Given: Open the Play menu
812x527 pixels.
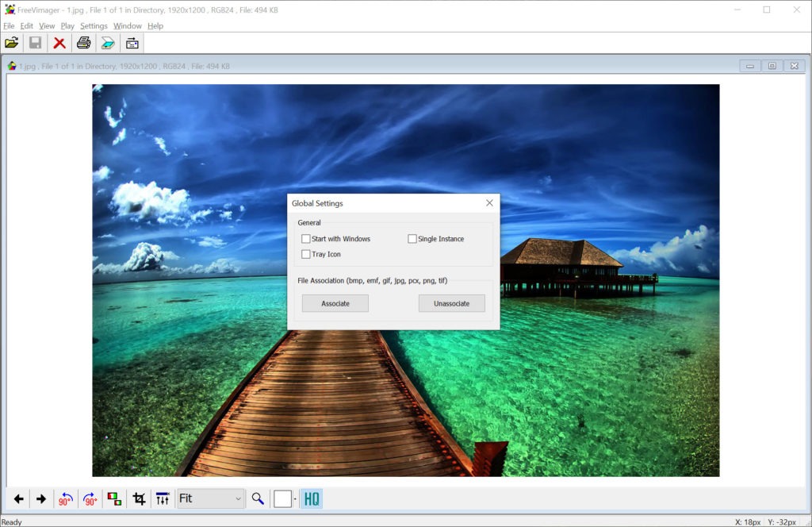Looking at the screenshot, I should coord(67,26).
